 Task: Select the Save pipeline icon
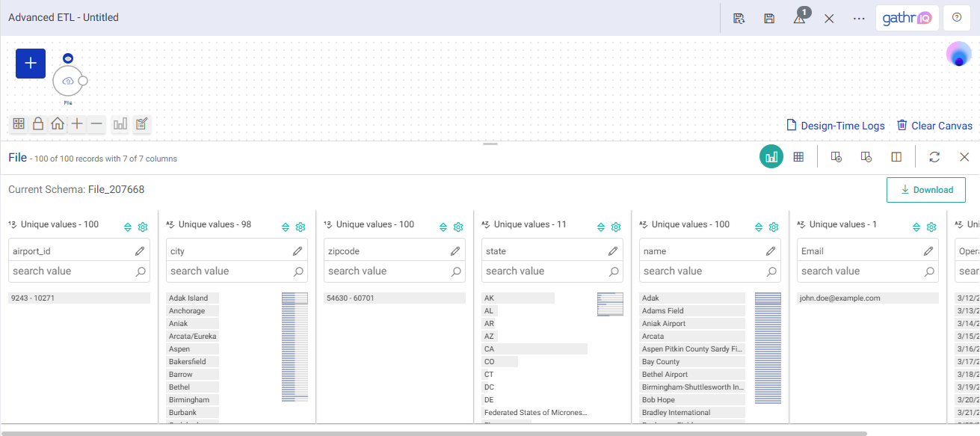tap(769, 17)
